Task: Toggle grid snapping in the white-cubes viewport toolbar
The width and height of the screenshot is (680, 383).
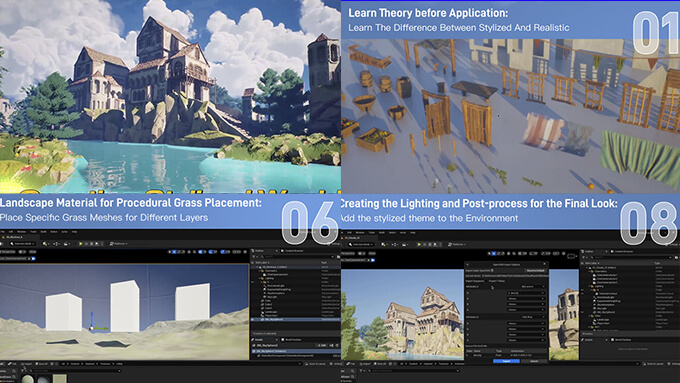Action: tap(201, 252)
